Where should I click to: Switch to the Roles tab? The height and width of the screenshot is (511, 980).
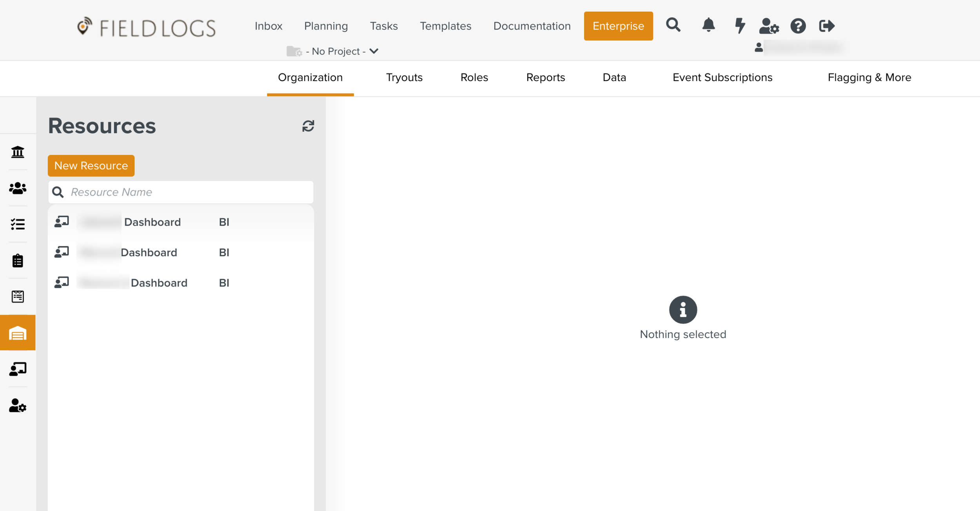pyautogui.click(x=474, y=78)
